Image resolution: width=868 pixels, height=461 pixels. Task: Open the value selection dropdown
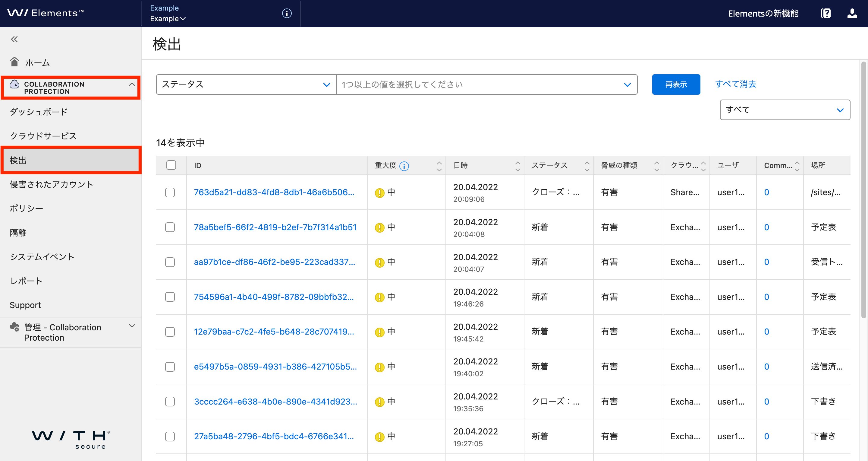[487, 84]
